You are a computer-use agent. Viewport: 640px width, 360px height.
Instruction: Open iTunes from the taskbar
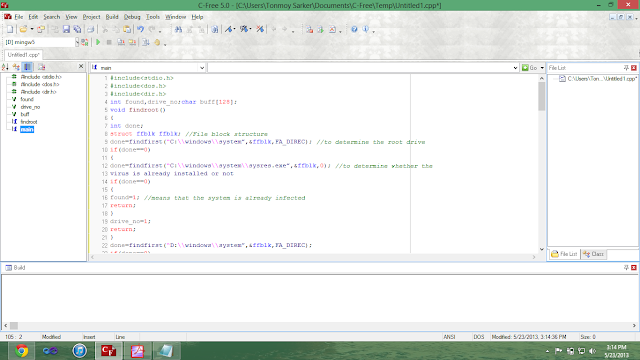80,351
